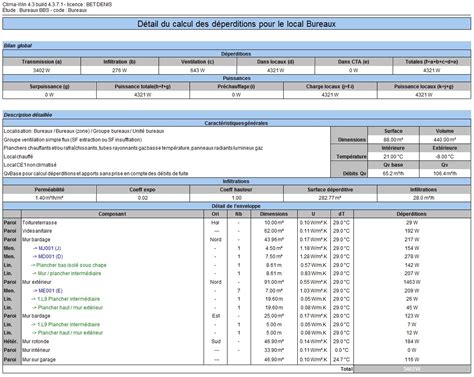
Task: Select the 'Transmission (a)' column header
Action: coord(42,62)
